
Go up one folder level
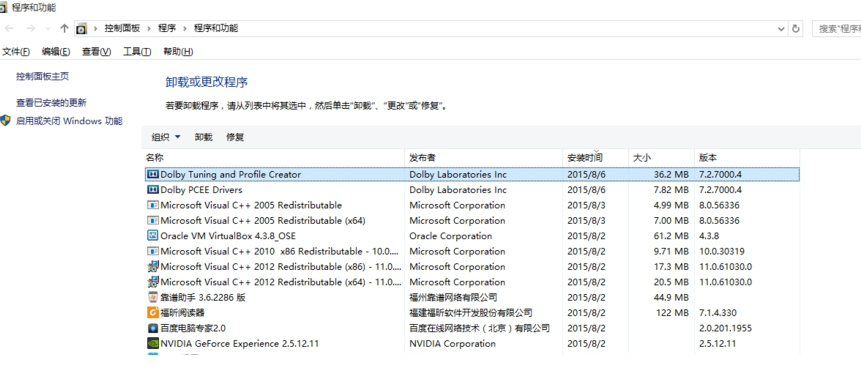click(64, 29)
